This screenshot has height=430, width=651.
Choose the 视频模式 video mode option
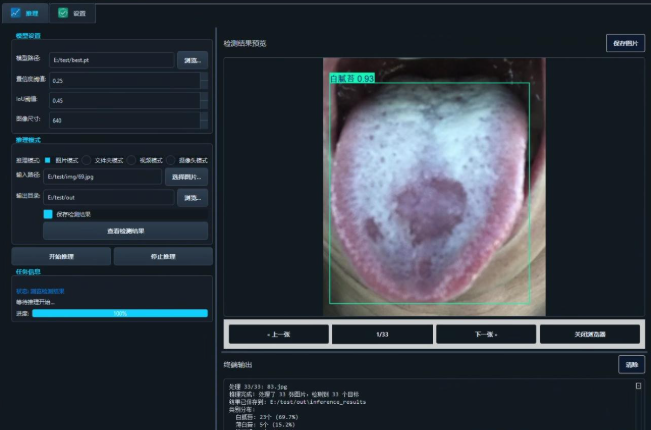pos(131,159)
